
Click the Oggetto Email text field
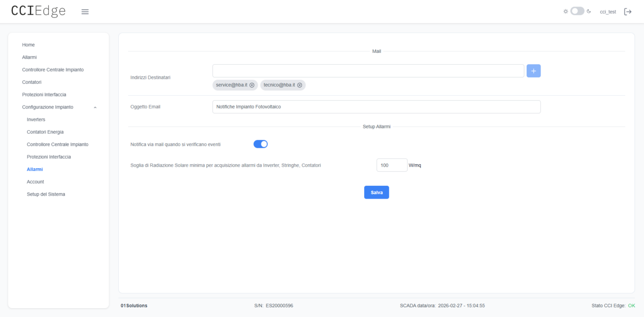376,107
